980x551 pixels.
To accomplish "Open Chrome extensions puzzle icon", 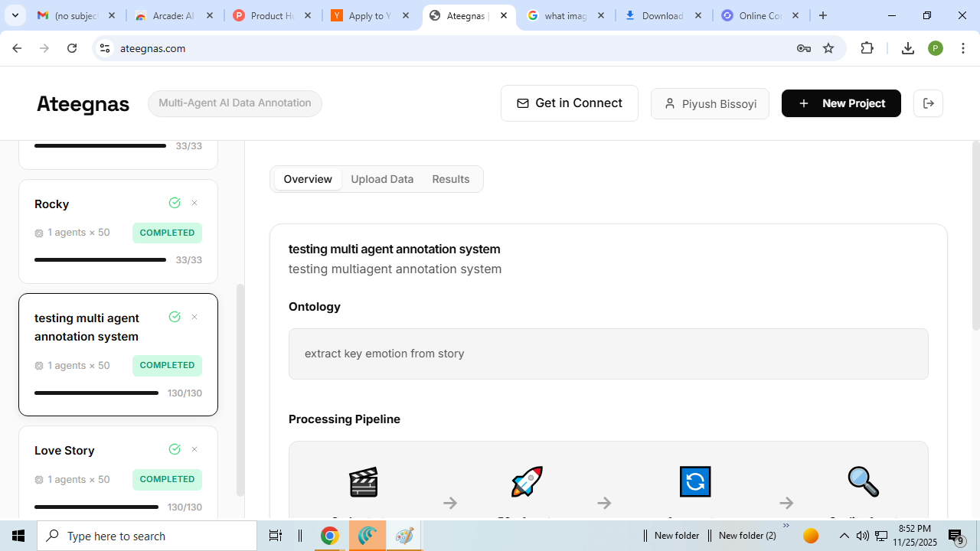I will 867,48.
